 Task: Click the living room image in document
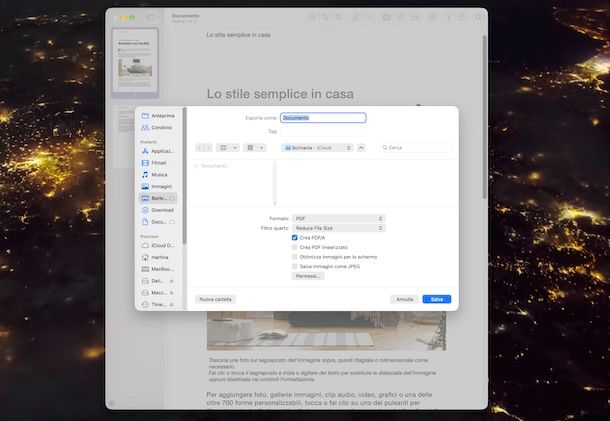coord(326,331)
